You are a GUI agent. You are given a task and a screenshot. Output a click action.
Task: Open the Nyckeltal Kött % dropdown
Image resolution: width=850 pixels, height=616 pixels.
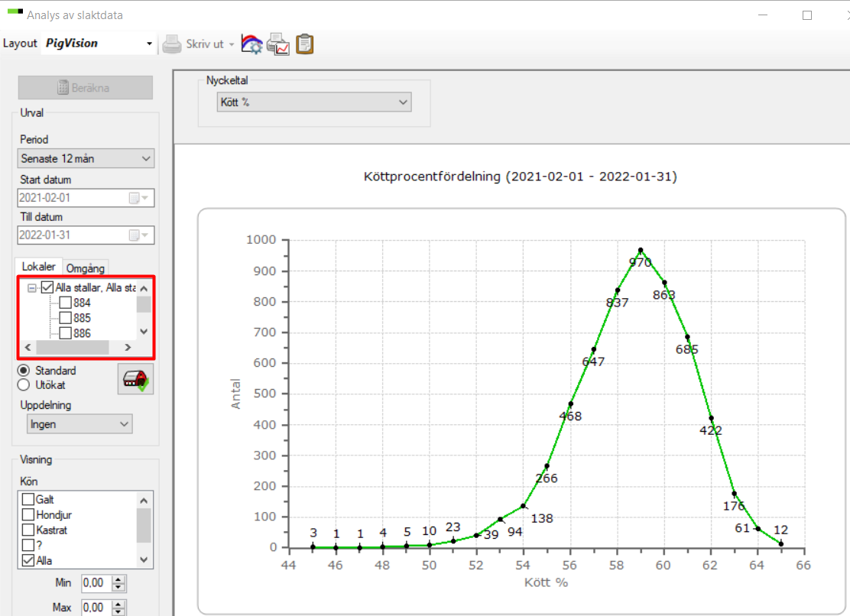(x=314, y=102)
